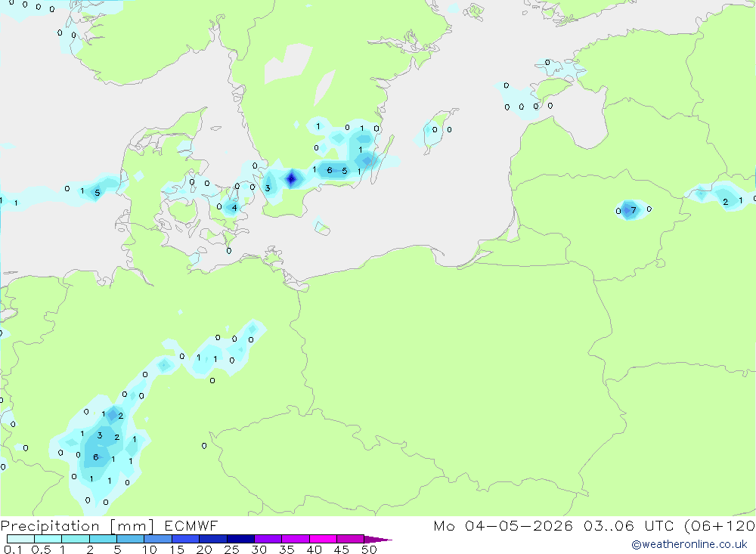The height and width of the screenshot is (554, 756).
Task: Click the '[mm]' unit label
Action: pos(132,526)
